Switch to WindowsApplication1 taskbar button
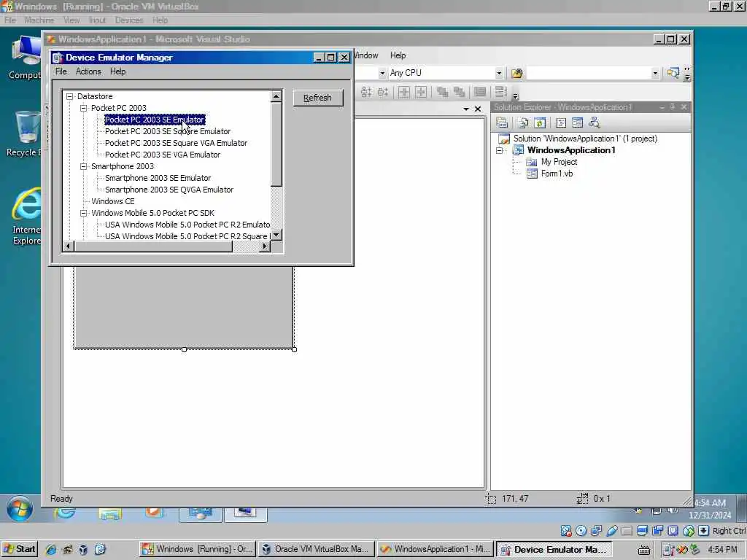Viewport: 747px width, 560px height. (436, 549)
